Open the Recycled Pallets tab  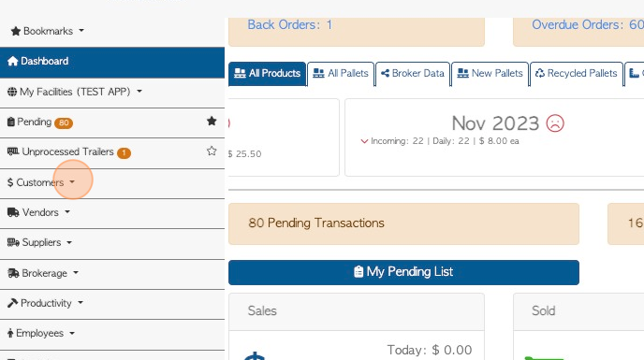[577, 74]
